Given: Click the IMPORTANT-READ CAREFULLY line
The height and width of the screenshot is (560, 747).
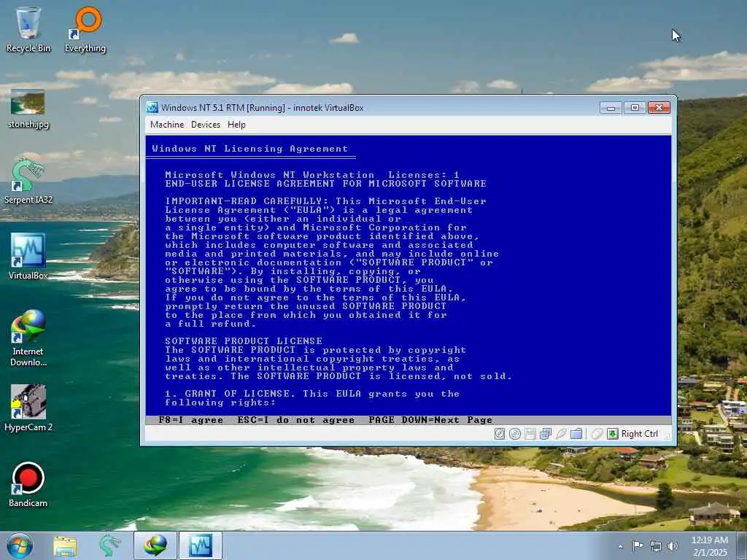Looking at the screenshot, I should (x=325, y=201).
